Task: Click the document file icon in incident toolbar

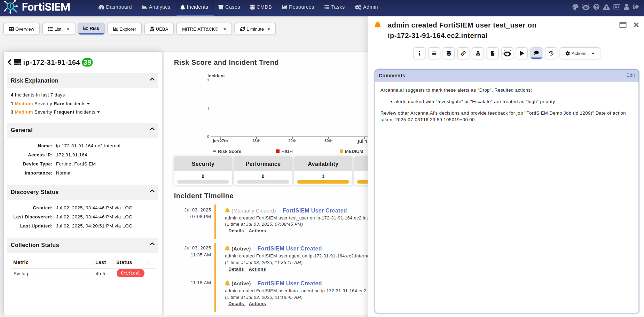Action: coord(493,53)
